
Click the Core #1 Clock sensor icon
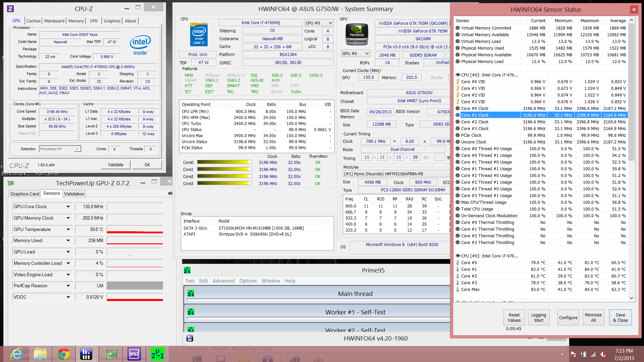click(x=458, y=115)
